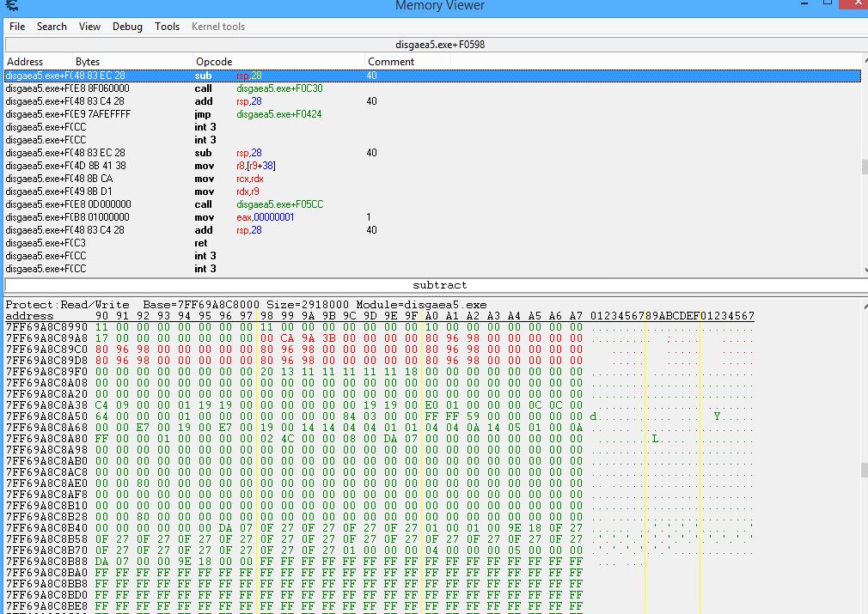The width and height of the screenshot is (868, 614).
Task: Click the Protect:Read/Write memory info line
Action: click(247, 305)
